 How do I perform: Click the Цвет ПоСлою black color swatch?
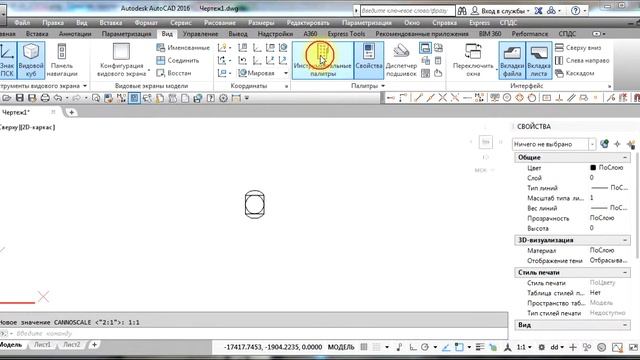pyautogui.click(x=593, y=168)
